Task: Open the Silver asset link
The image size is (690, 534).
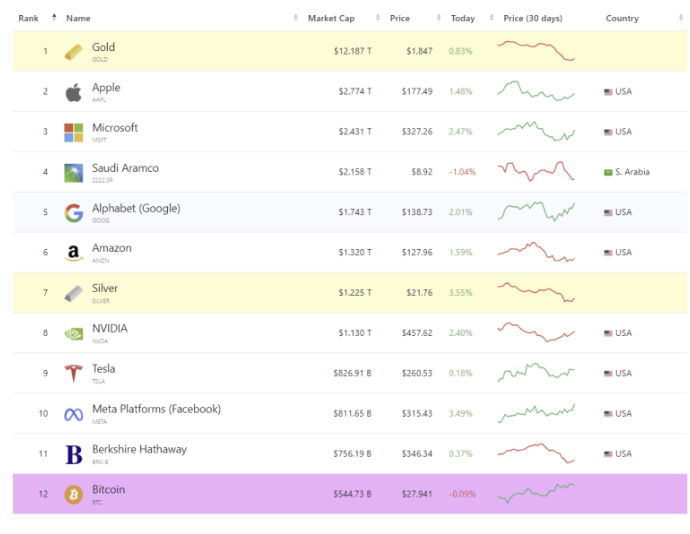Action: pos(105,288)
